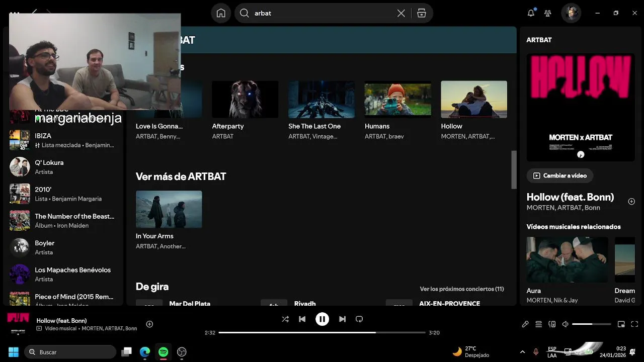Viewport: 644px width, 362px height.
Task: Open "Ver los próximos conciertos (11)" link
Action: point(462,289)
